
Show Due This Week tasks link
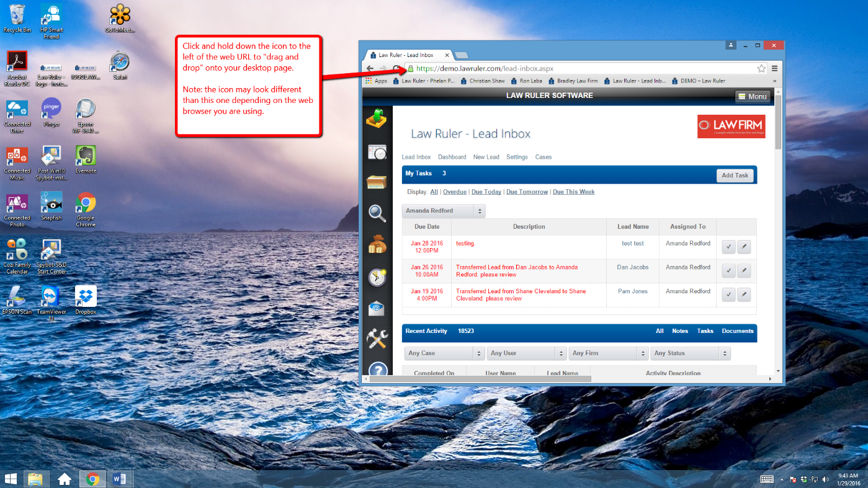tap(574, 192)
